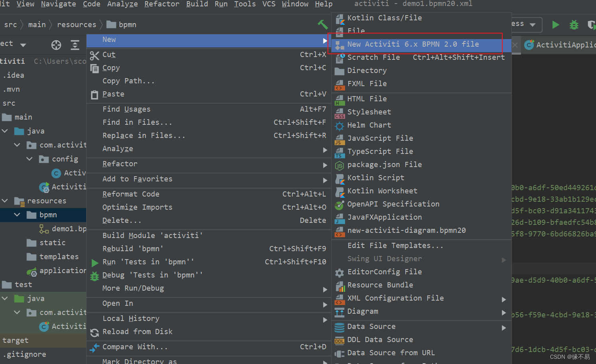Click the TypeScript File icon
The height and width of the screenshot is (364, 596).
[x=339, y=152]
